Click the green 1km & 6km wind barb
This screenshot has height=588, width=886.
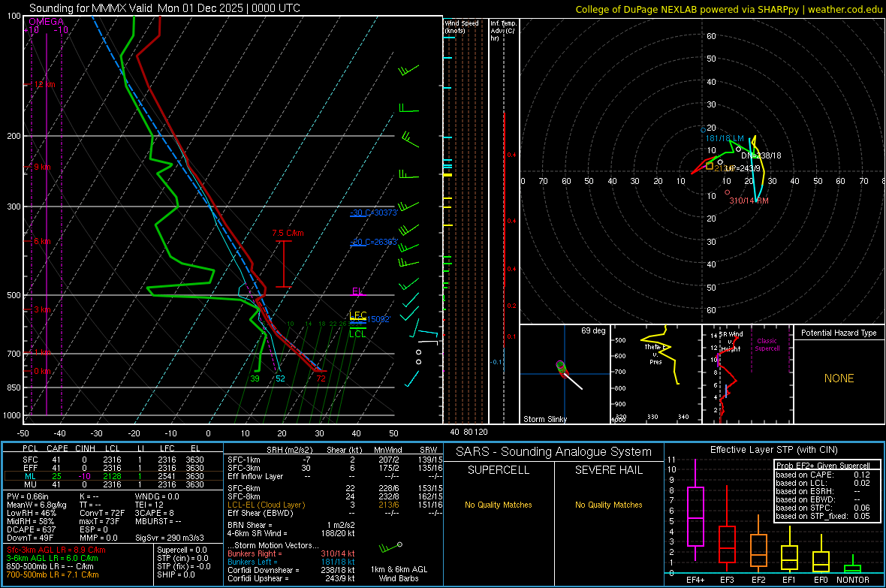pyautogui.click(x=390, y=547)
